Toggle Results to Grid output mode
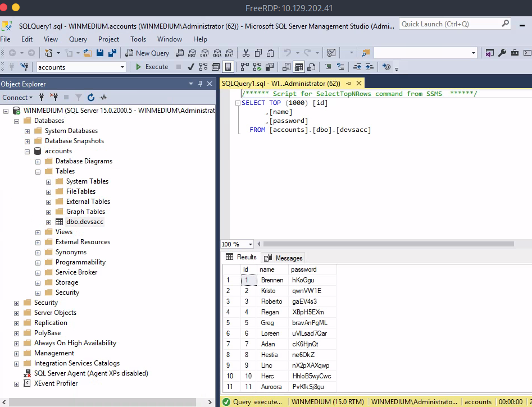Screen dimensions: 532x407 (299, 67)
